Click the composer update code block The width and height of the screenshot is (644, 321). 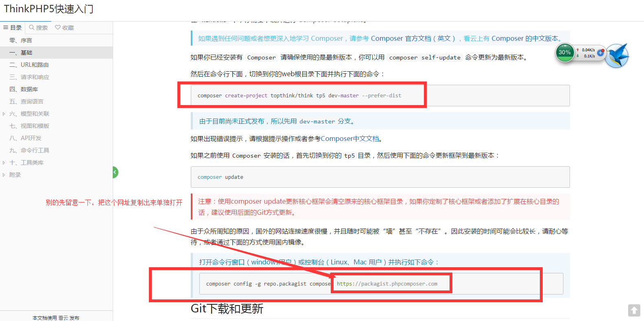[380, 177]
